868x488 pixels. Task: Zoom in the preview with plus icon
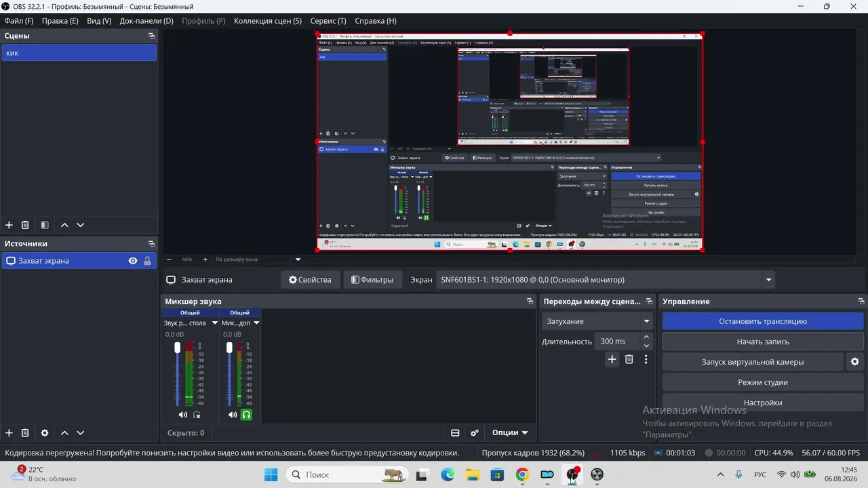(x=205, y=260)
